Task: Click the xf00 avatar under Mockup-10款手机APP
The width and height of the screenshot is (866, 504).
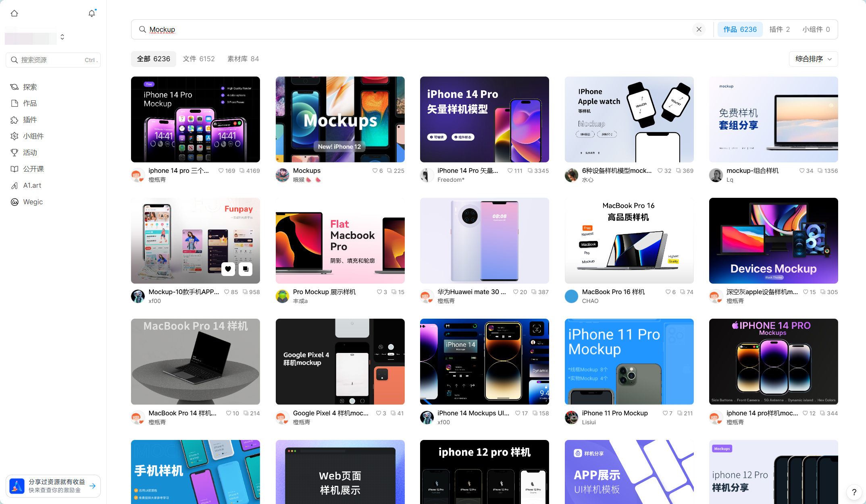Action: (x=138, y=296)
